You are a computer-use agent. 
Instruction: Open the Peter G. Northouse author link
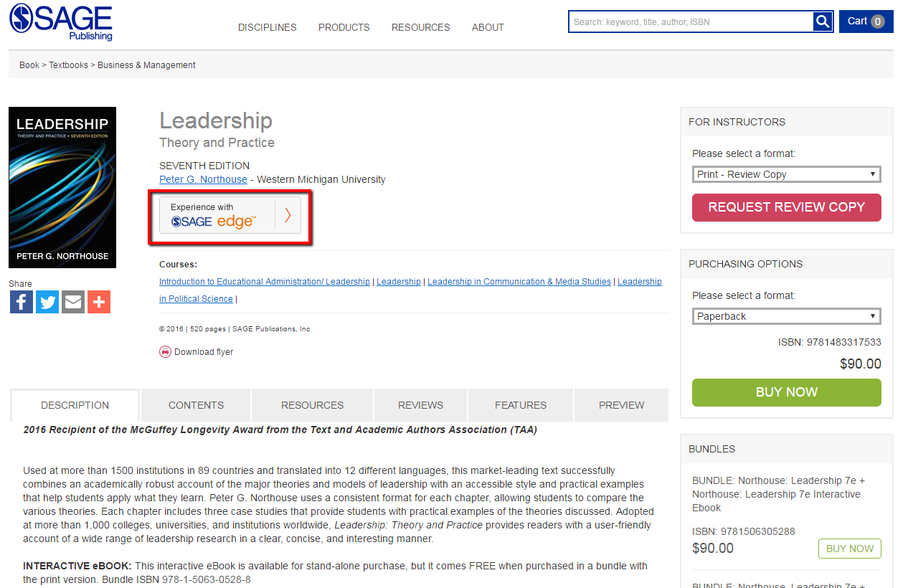[x=203, y=179]
